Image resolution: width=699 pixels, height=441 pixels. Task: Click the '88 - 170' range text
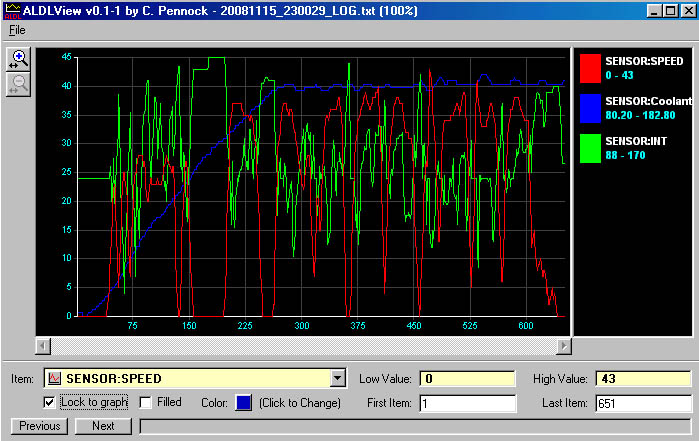pos(625,156)
